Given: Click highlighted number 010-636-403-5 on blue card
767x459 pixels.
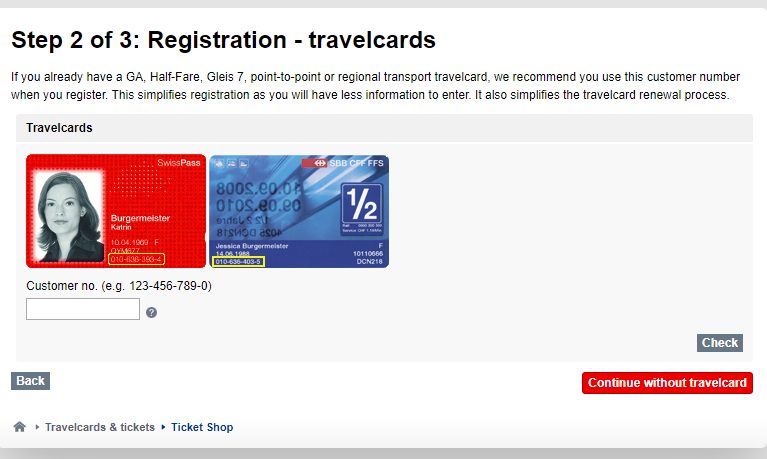Looking at the screenshot, I should click(239, 261).
